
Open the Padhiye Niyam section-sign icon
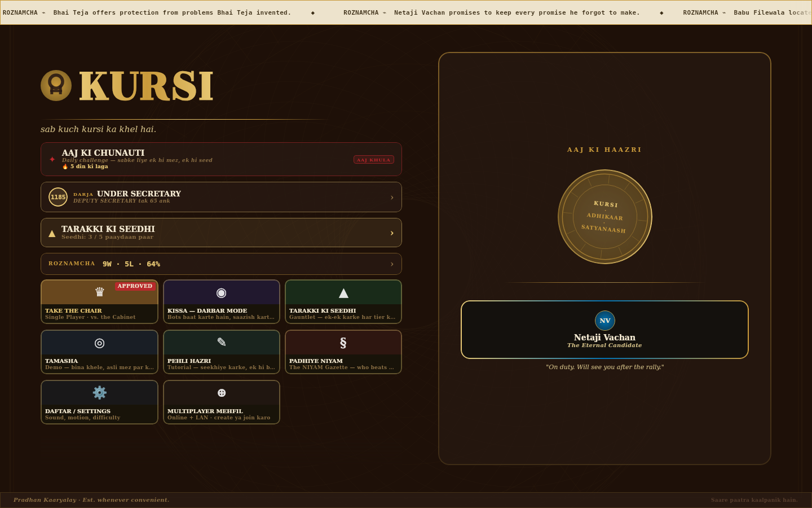tap(343, 343)
